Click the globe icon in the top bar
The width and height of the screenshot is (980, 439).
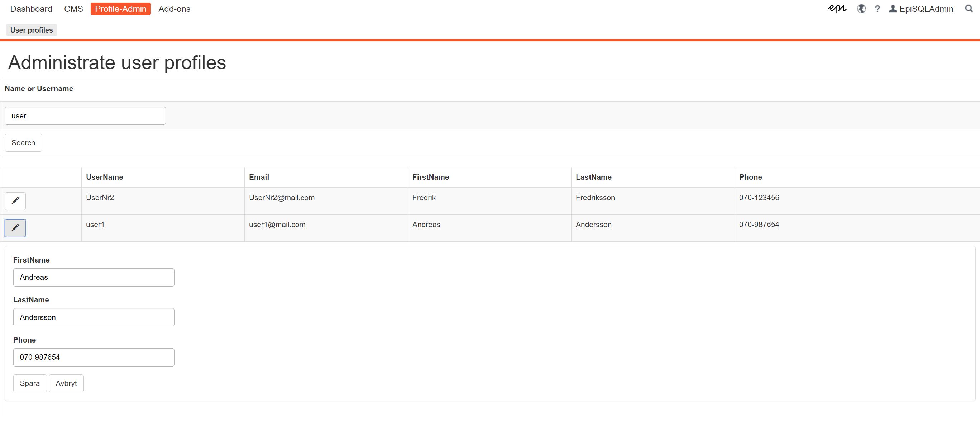[x=861, y=9]
